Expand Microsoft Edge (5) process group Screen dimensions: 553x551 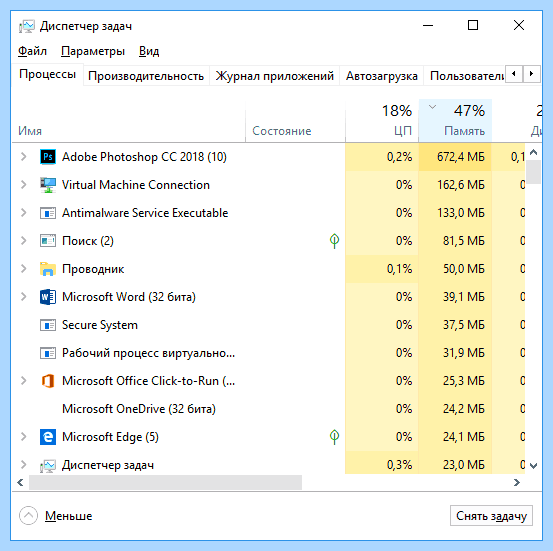(x=24, y=437)
